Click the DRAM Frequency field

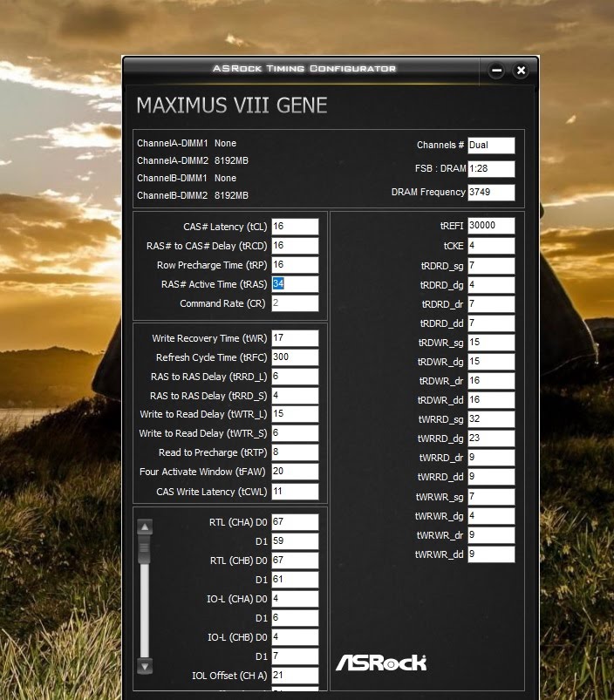tap(491, 193)
